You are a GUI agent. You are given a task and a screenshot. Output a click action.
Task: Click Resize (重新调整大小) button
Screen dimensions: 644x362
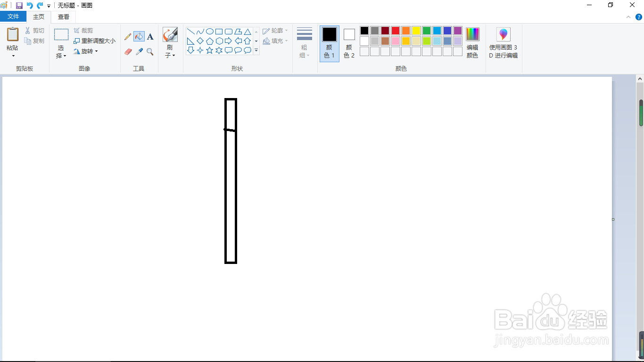95,41
